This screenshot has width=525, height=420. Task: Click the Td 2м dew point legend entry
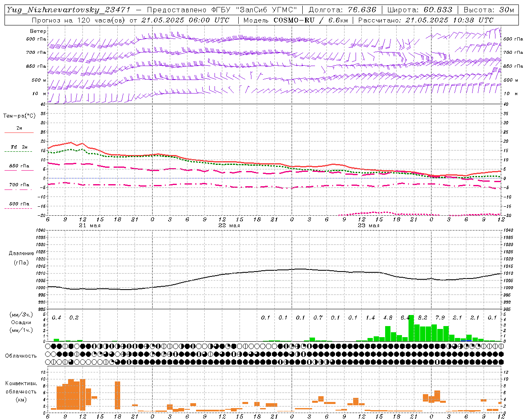(19, 147)
